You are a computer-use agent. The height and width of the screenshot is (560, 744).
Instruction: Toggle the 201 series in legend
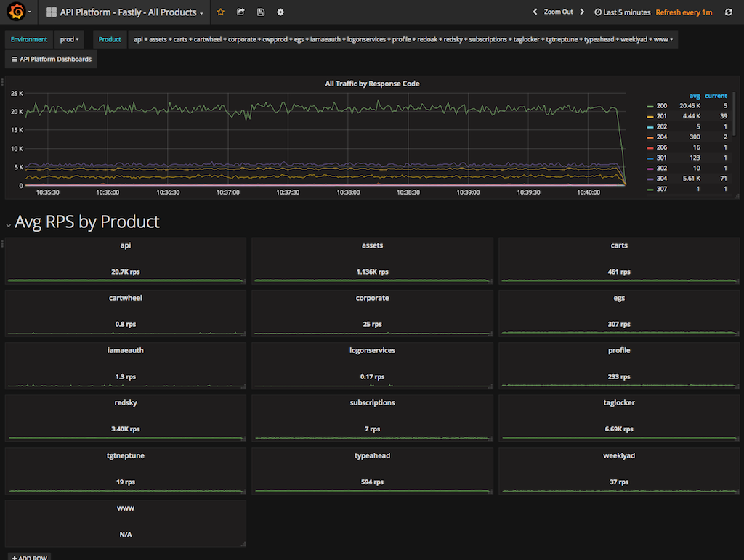point(661,116)
